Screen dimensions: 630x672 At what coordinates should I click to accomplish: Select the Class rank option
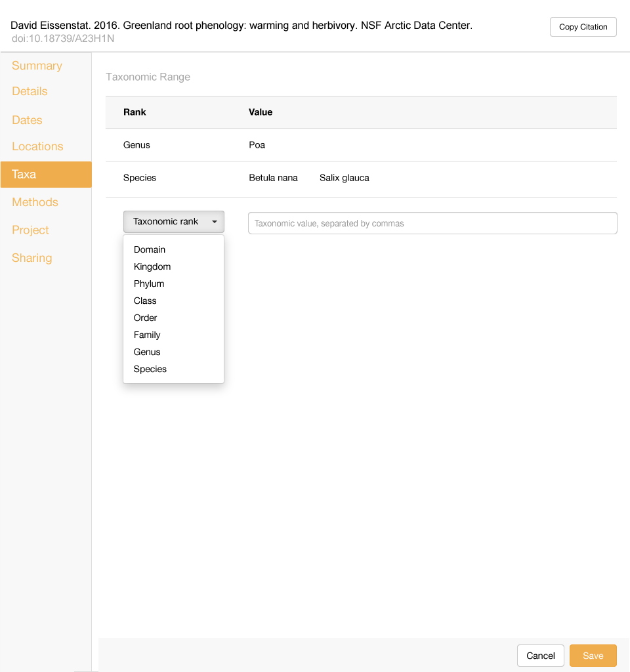(145, 301)
